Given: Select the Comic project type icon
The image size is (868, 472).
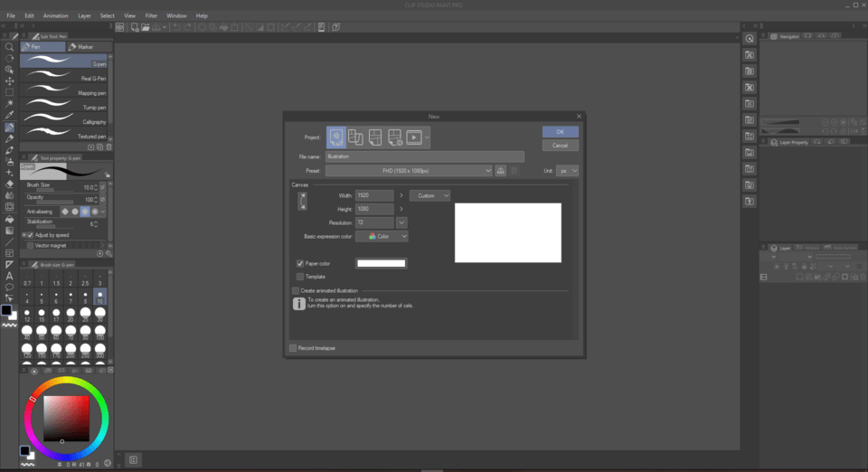Looking at the screenshot, I should point(374,137).
